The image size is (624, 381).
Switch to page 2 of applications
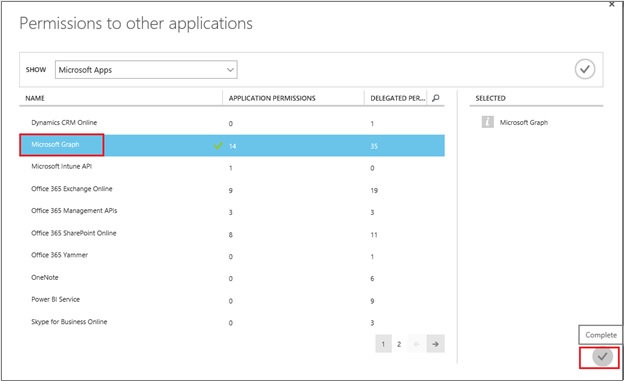pos(399,344)
